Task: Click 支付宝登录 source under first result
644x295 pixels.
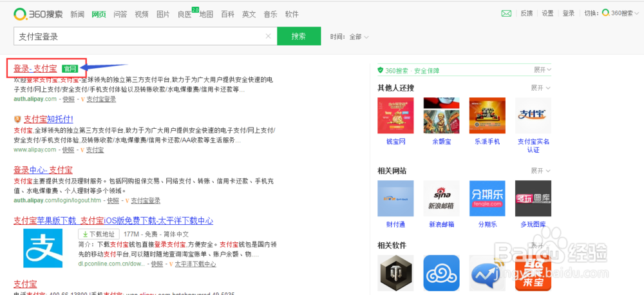Action: [101, 99]
